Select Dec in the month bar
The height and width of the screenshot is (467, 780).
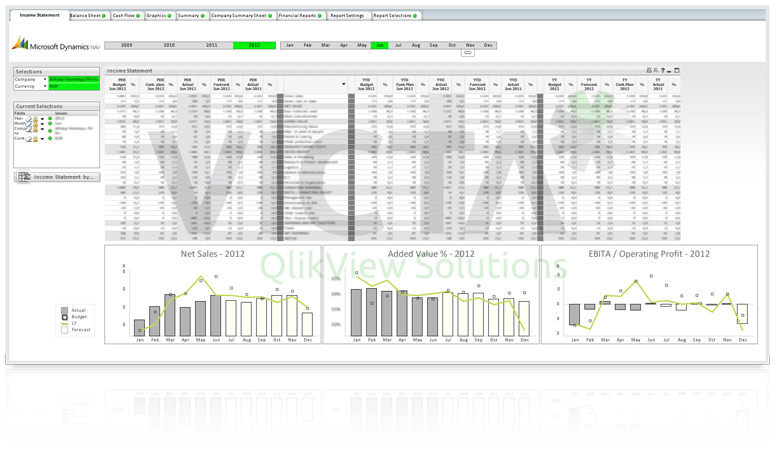(488, 45)
